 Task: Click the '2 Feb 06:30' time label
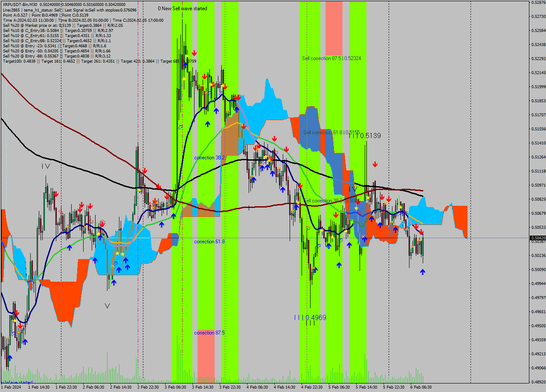93,387
